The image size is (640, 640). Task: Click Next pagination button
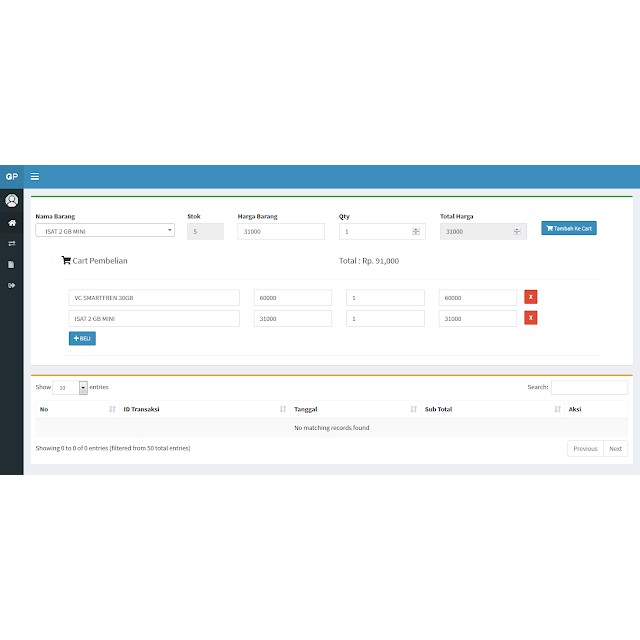tap(616, 449)
